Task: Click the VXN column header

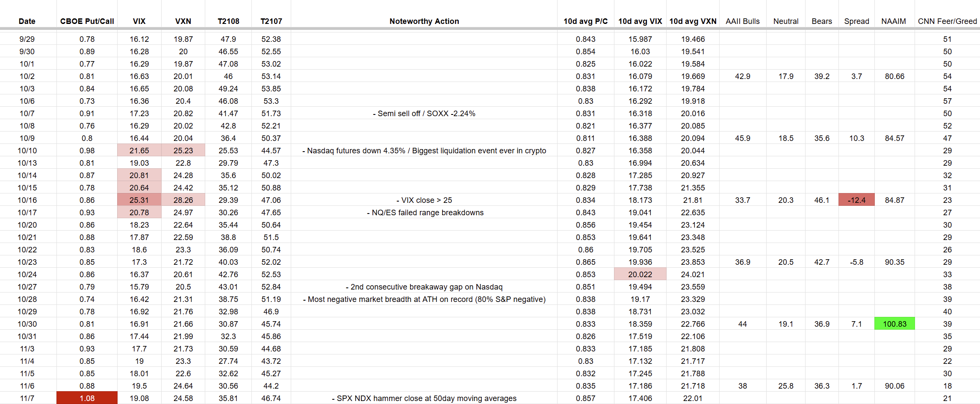Action: 183,21
